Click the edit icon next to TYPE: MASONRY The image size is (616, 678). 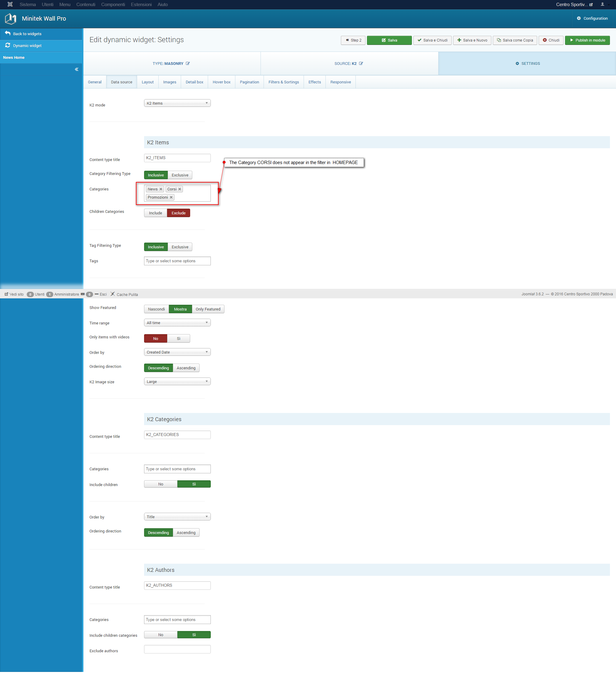188,64
